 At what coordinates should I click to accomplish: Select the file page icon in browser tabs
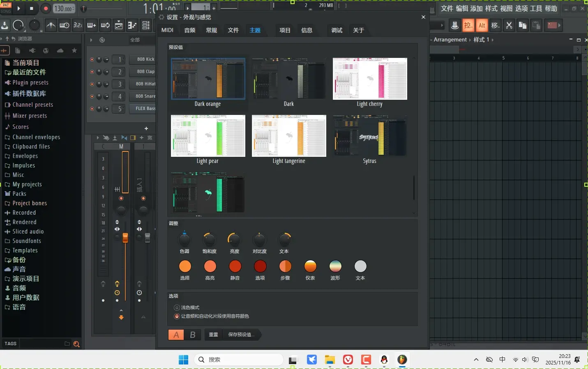[18, 50]
